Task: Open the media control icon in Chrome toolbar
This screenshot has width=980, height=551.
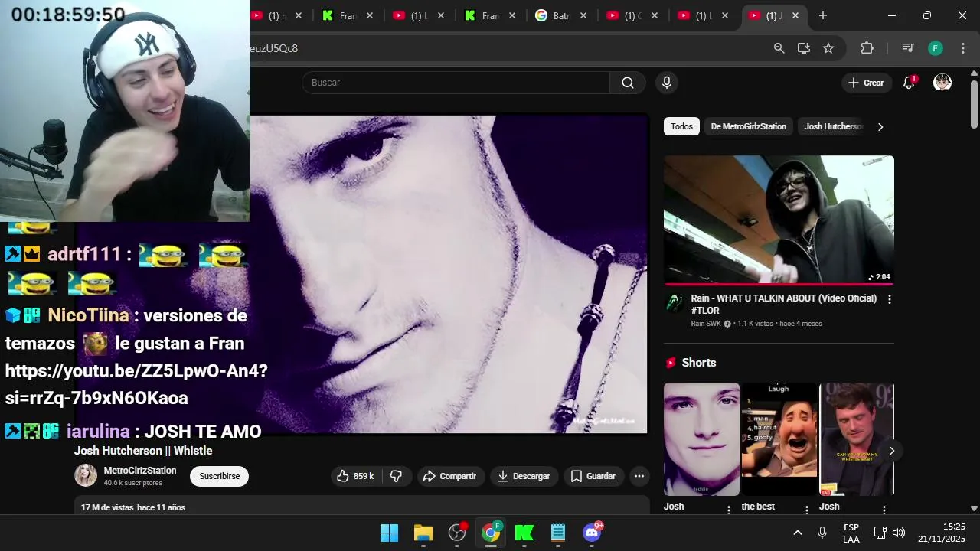Action: coord(908,48)
